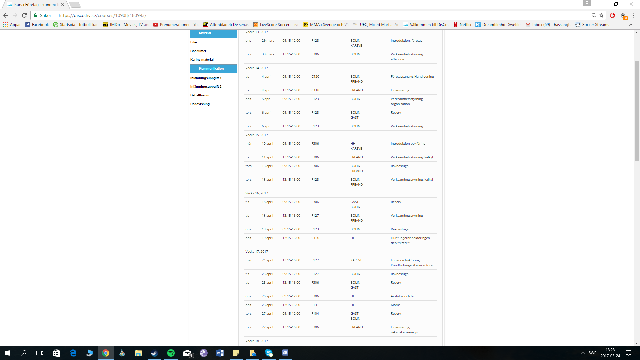
Task: Open Chrome's three-dot menu
Action: point(633,16)
